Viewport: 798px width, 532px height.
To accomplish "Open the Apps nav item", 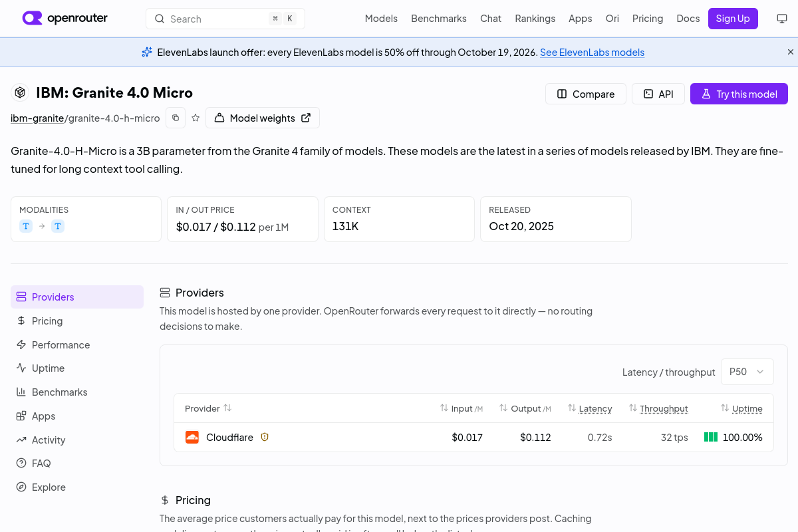I will [x=580, y=19].
